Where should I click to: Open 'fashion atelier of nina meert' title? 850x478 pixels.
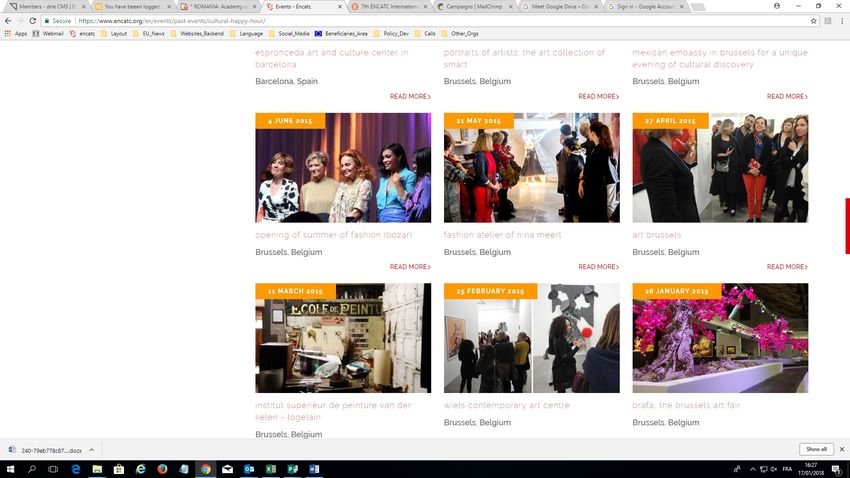point(503,235)
